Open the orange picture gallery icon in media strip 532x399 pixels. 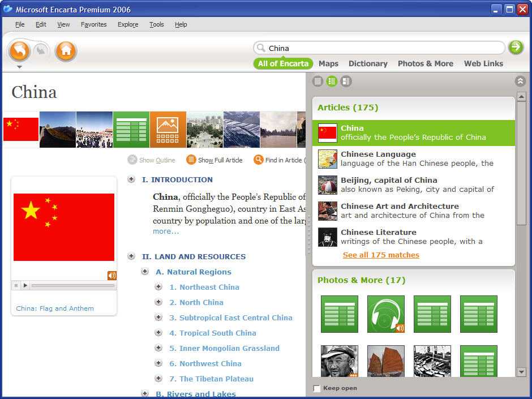point(168,130)
